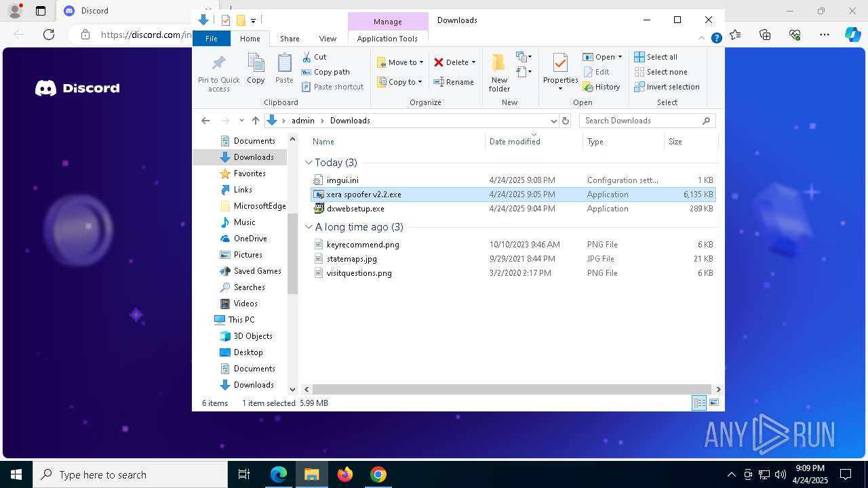The image size is (868, 488).
Task: Click the admin breadcrumb in address bar
Action: [303, 121]
